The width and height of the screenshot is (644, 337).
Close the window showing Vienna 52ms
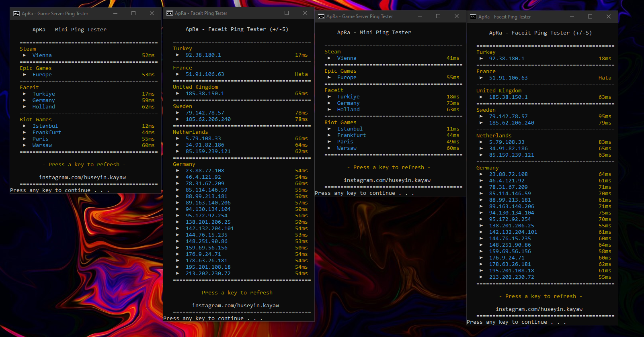click(x=152, y=13)
